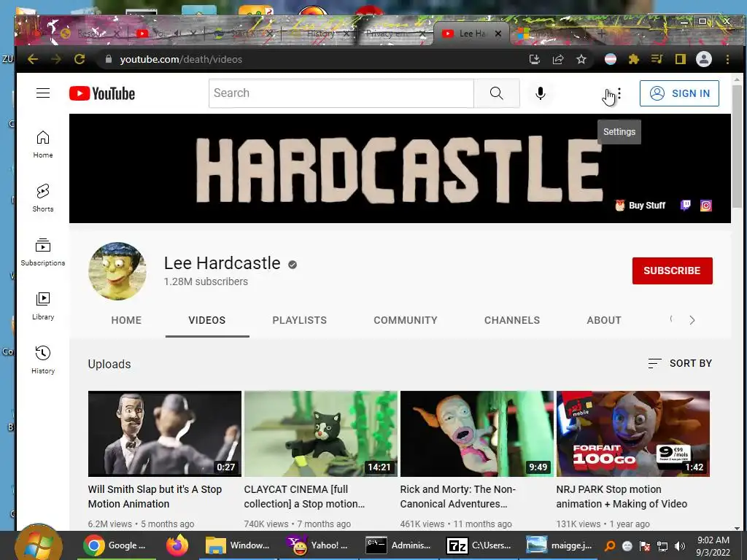747x560 pixels.
Task: Open the Chrome three-dot menu
Action: pos(727,59)
